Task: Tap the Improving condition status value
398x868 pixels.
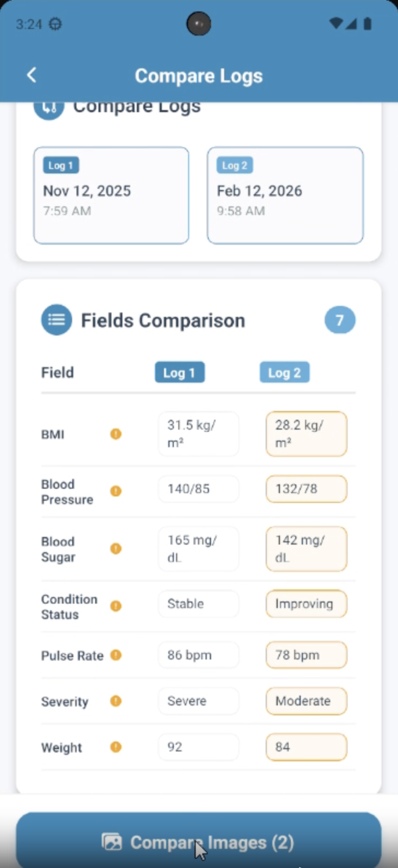Action: click(x=306, y=604)
